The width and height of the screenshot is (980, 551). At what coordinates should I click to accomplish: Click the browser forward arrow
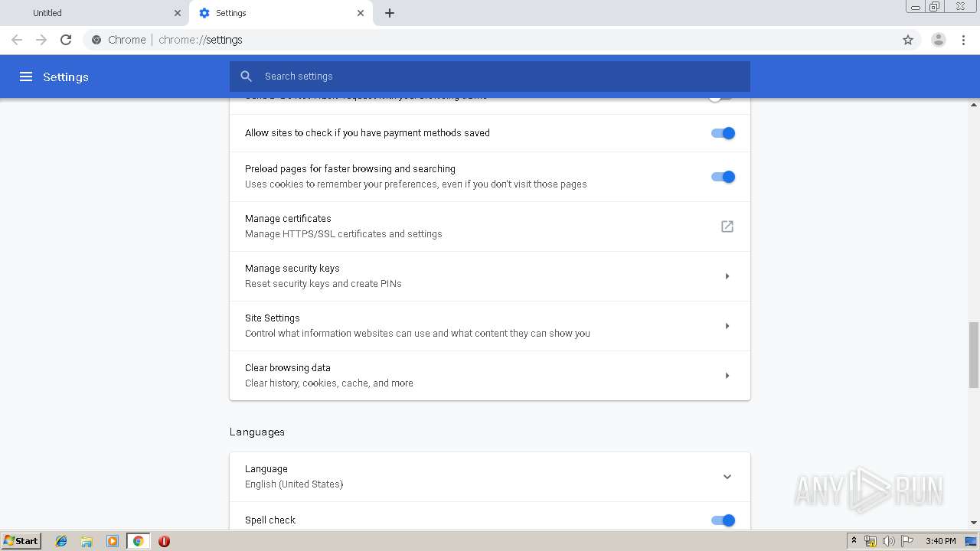pyautogui.click(x=41, y=40)
